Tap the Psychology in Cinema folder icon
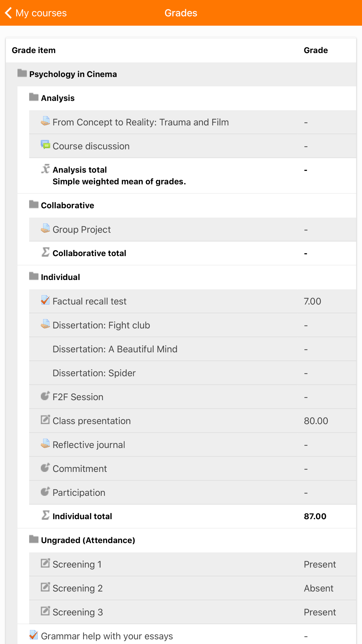This screenshot has width=362, height=644. (22, 73)
